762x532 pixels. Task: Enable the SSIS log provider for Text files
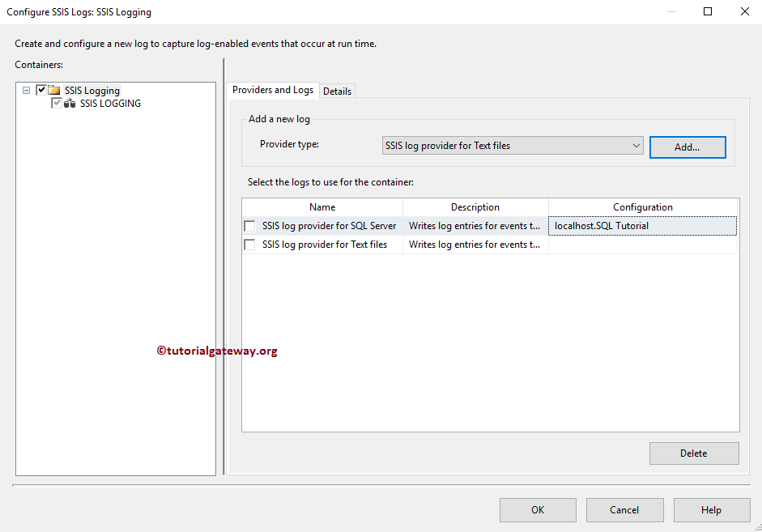coord(249,244)
